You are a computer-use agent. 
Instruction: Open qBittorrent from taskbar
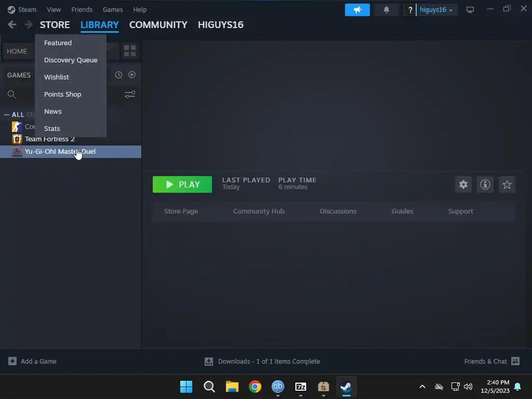pyautogui.click(x=278, y=387)
